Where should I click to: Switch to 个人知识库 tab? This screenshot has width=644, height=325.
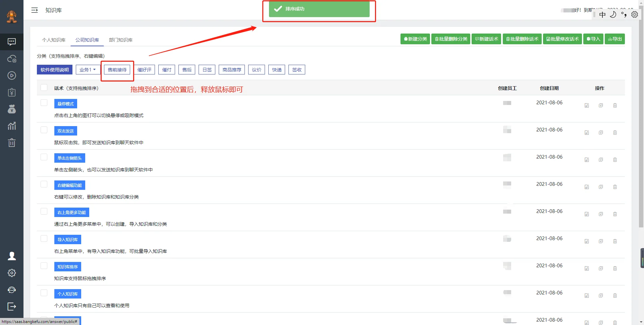point(54,40)
